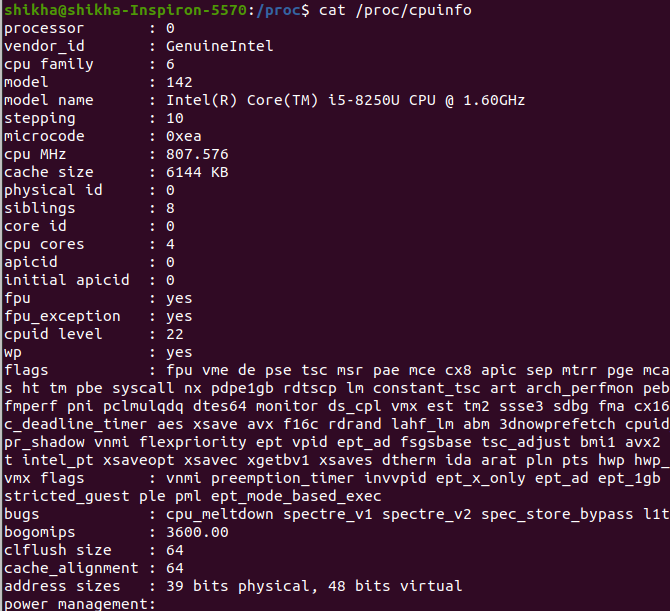Click the 'siblings' label

click(40, 208)
